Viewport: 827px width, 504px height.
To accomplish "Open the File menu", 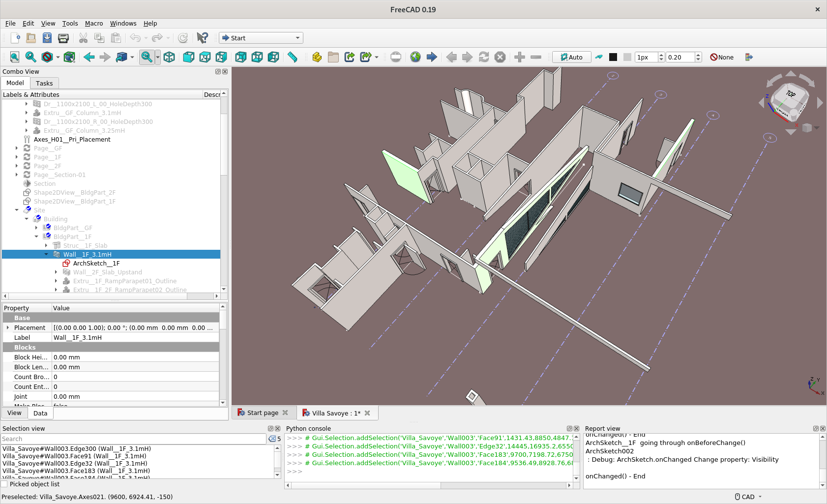I will pyautogui.click(x=10, y=23).
